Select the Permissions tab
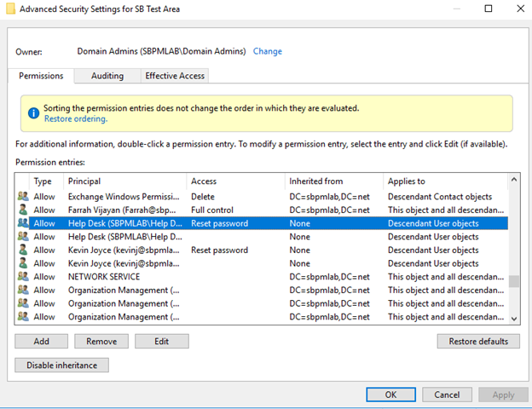 coord(41,76)
